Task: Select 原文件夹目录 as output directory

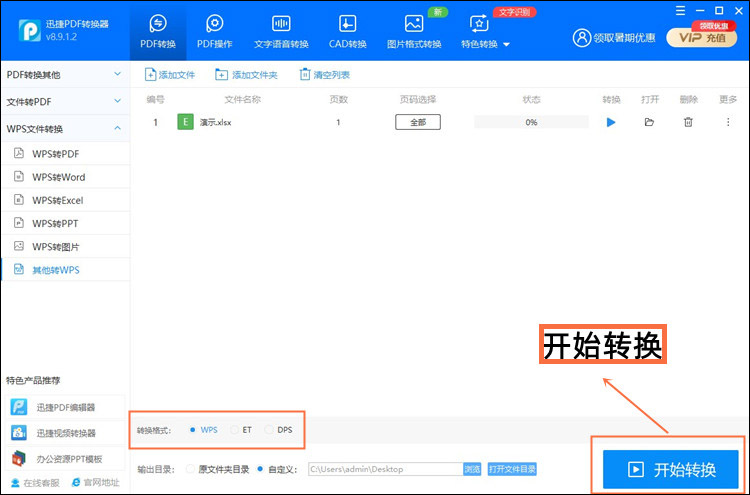Action: [x=192, y=468]
